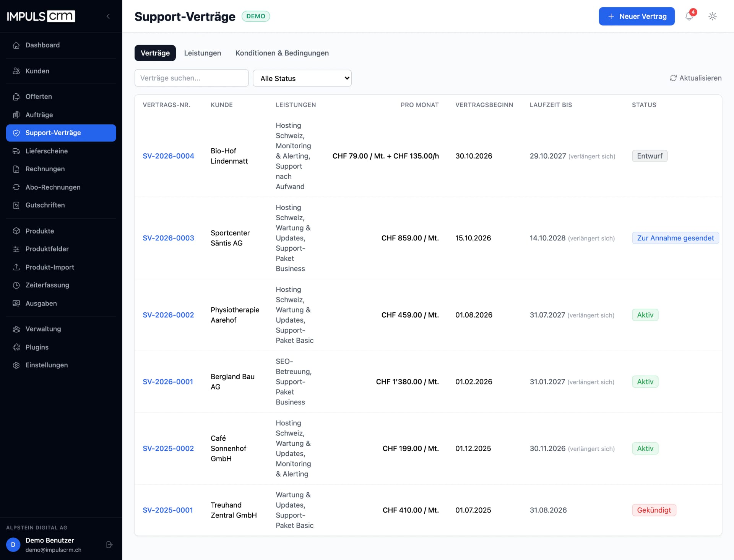Open the notifications bell icon
734x560 pixels.
tap(689, 16)
